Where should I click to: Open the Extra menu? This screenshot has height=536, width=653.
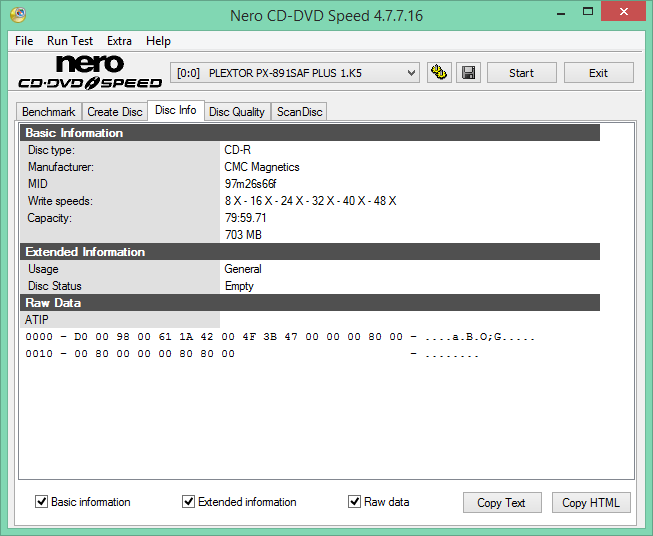(x=120, y=41)
